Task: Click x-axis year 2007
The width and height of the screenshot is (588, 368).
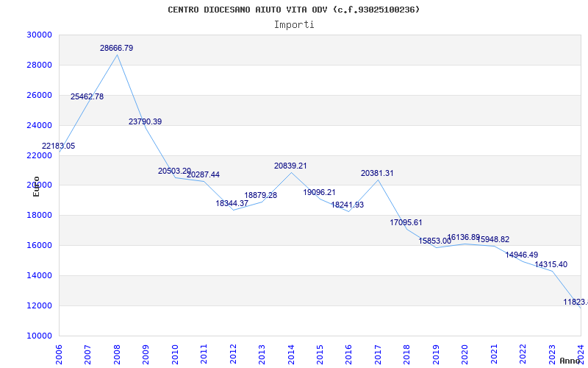Action: click(x=87, y=355)
